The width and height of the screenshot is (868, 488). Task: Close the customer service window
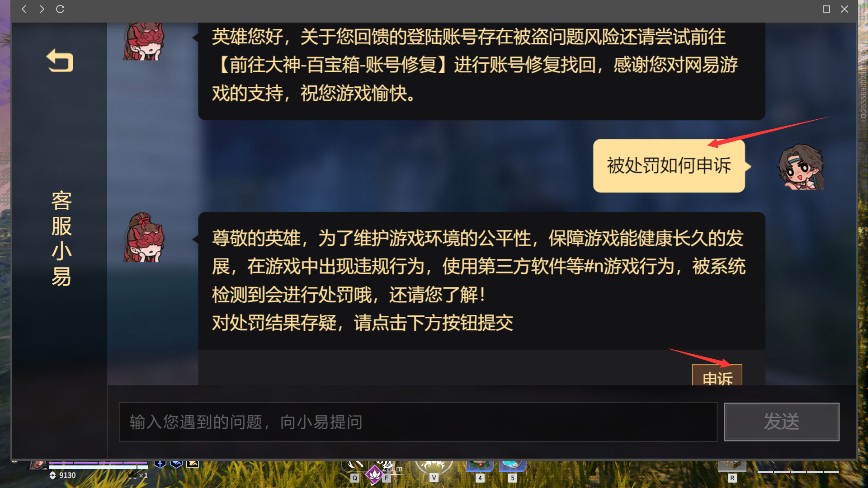(x=844, y=9)
